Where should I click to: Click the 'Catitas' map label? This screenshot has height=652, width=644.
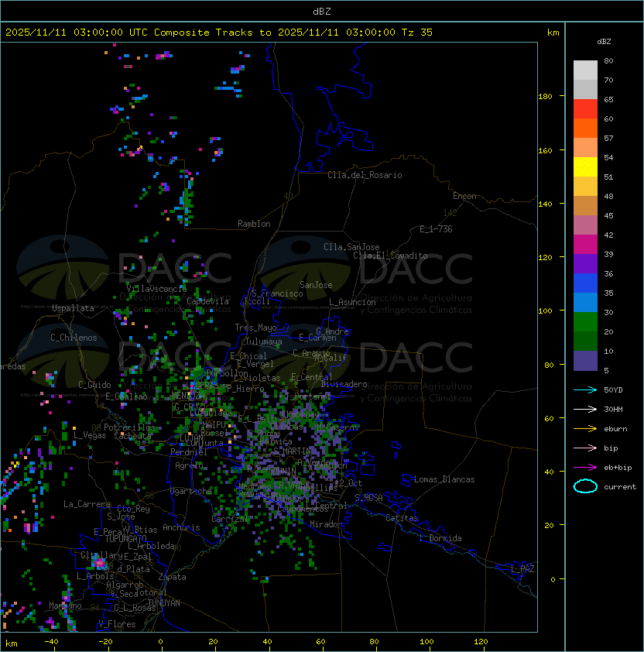402,518
